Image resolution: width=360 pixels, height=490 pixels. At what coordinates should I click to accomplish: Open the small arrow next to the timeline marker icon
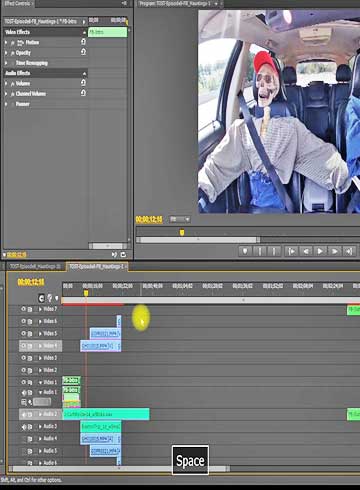coord(57,298)
